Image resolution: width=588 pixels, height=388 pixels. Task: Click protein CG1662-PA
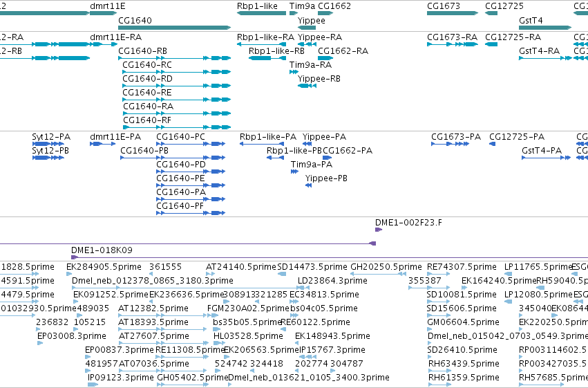click(328, 158)
